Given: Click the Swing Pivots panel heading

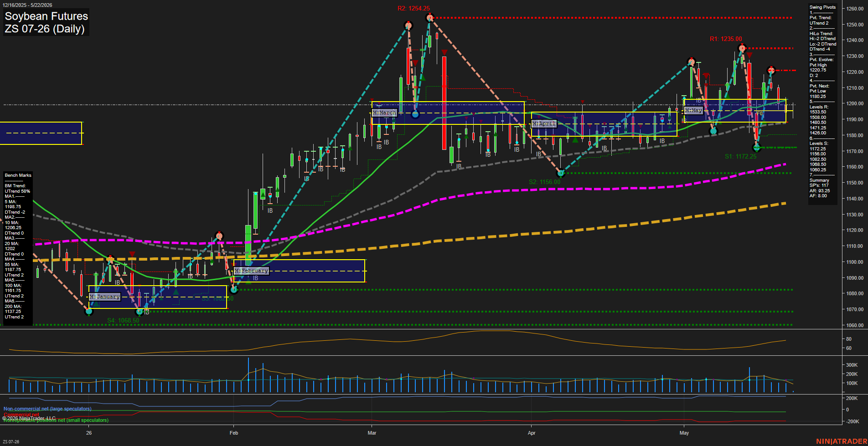Looking at the screenshot, I should [822, 7].
